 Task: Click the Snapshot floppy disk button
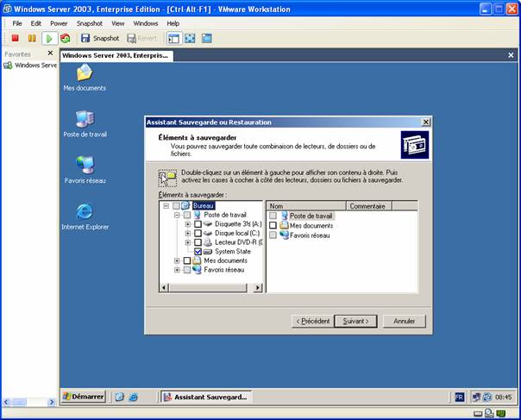[x=100, y=38]
